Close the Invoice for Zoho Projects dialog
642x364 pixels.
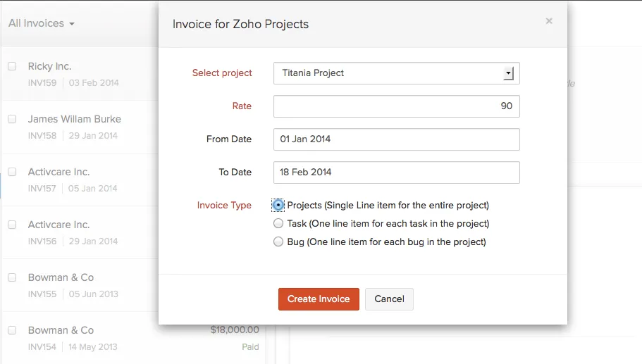pyautogui.click(x=549, y=21)
